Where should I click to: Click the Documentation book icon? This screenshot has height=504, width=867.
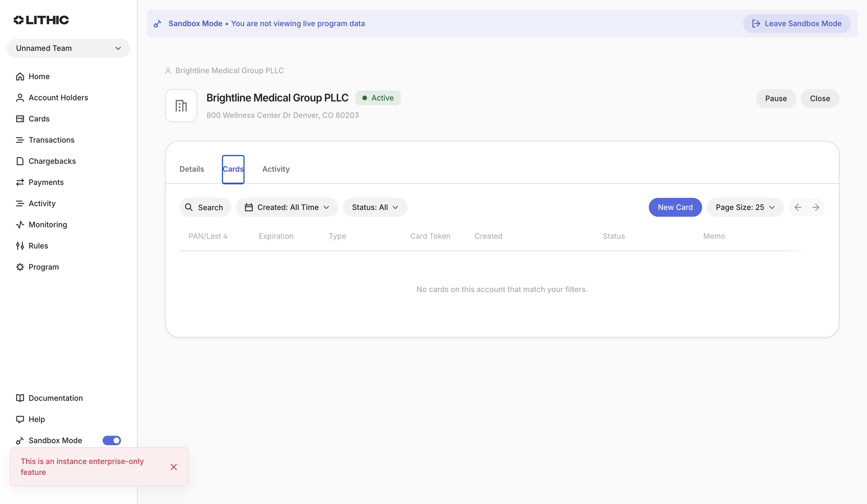click(x=20, y=398)
